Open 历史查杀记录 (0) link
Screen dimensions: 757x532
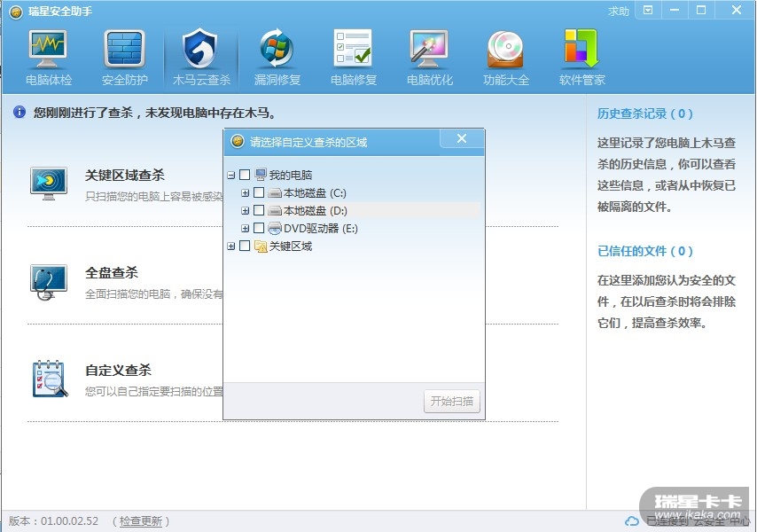pos(645,113)
